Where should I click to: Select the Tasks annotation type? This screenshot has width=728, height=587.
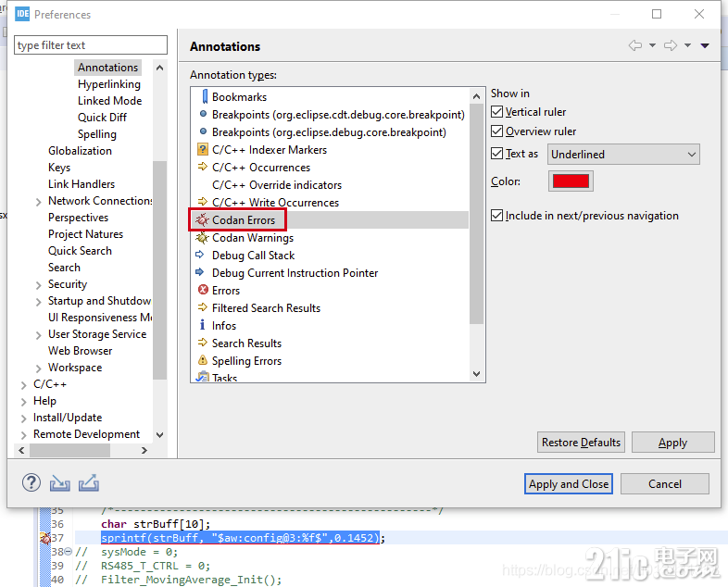[x=330, y=377]
